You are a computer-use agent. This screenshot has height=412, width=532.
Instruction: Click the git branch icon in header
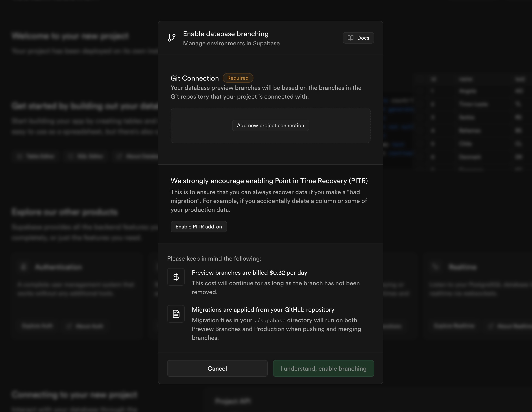click(172, 38)
